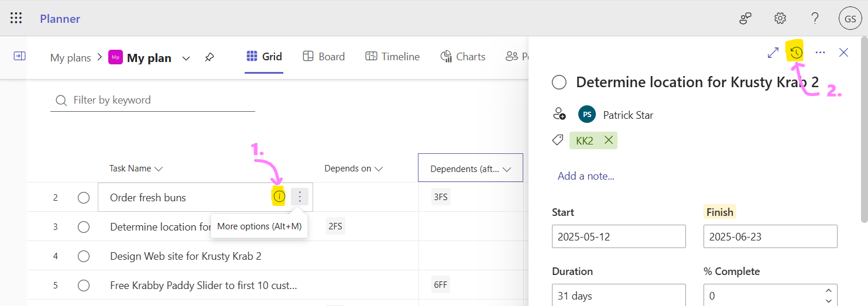Expand the task details pane to full size

coord(773,53)
